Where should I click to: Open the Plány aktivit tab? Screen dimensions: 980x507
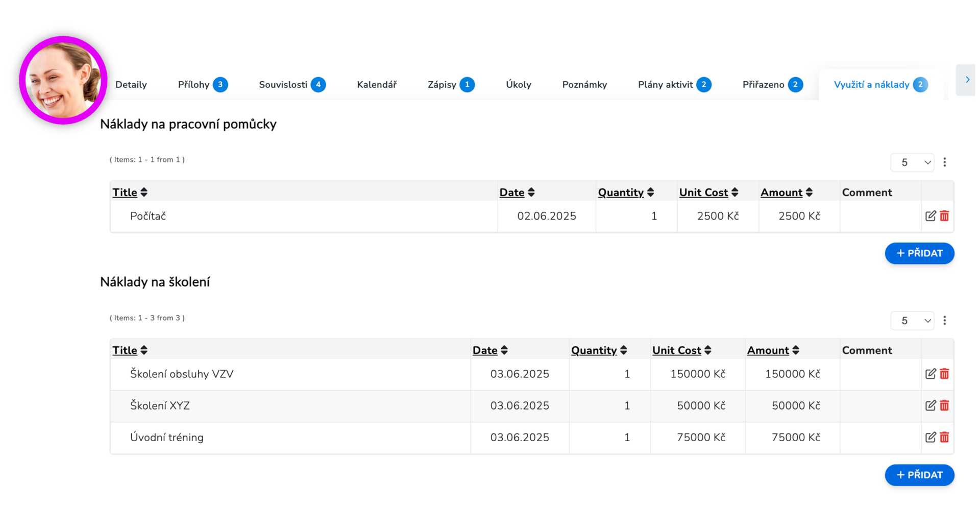pos(674,85)
